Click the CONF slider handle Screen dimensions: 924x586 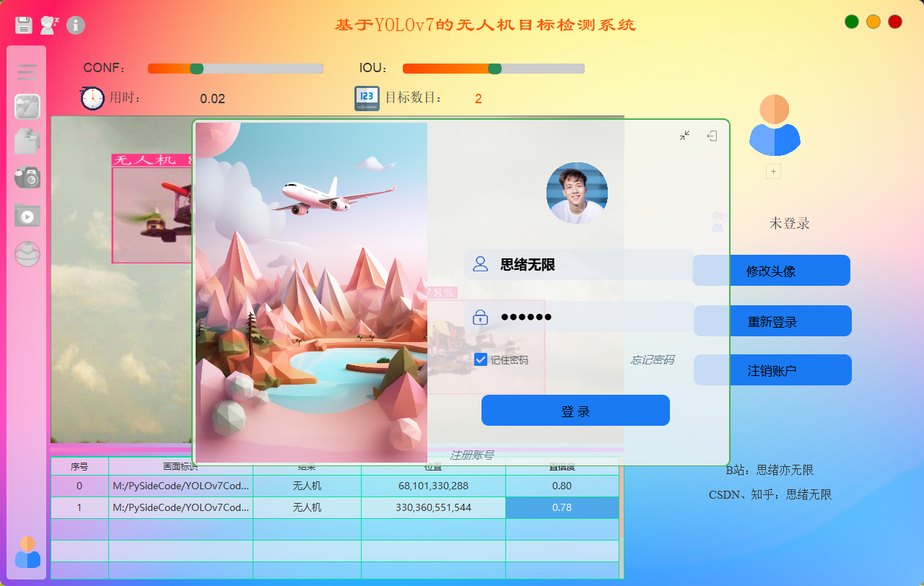[196, 69]
